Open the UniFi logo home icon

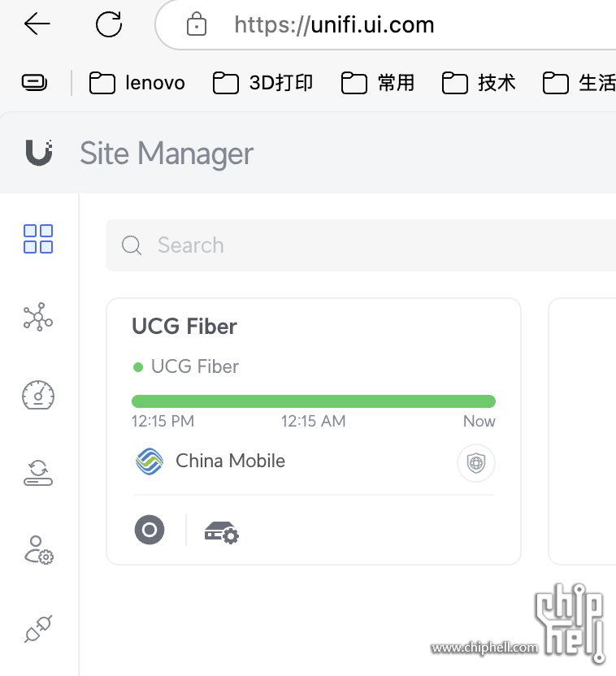(39, 153)
